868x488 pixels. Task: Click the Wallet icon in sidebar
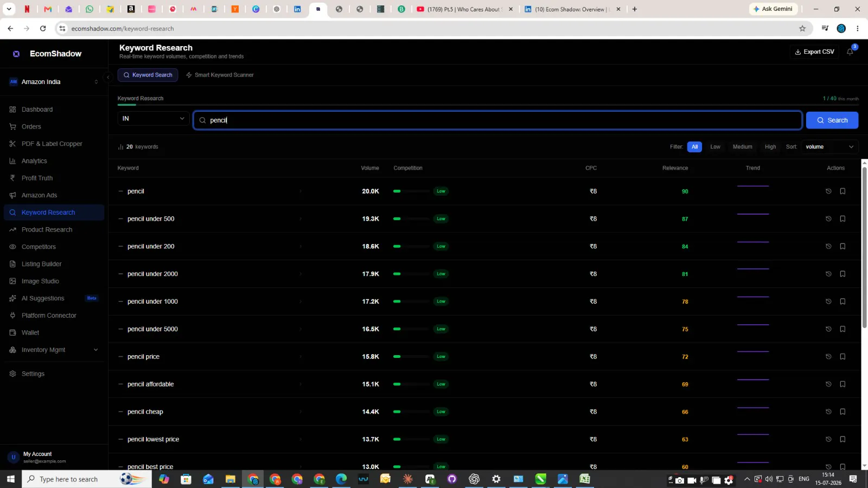coord(12,333)
